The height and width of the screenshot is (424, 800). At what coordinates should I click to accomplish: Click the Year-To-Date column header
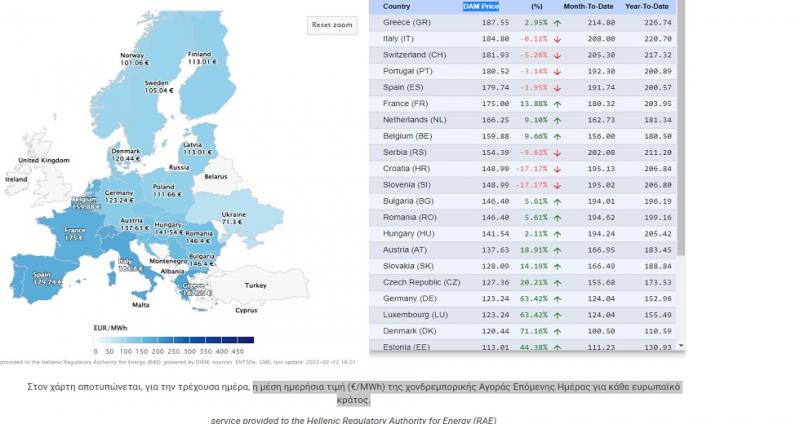click(x=648, y=6)
